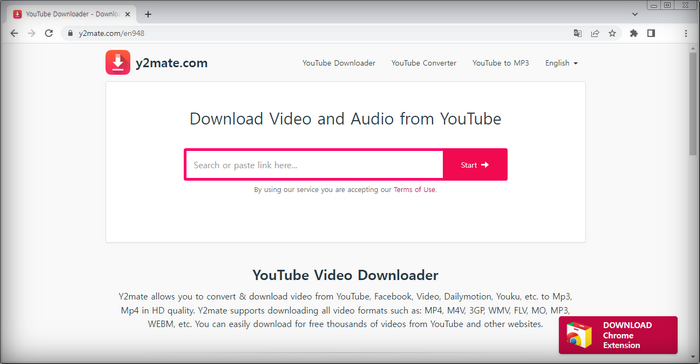Image resolution: width=700 pixels, height=364 pixels.
Task: Click the y2mate red download logo
Action: click(x=118, y=63)
